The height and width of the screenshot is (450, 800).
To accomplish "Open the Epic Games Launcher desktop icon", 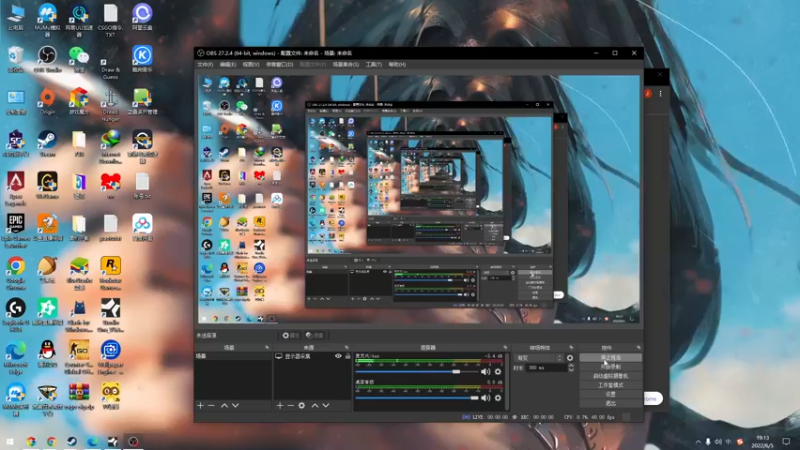I will coord(16,230).
